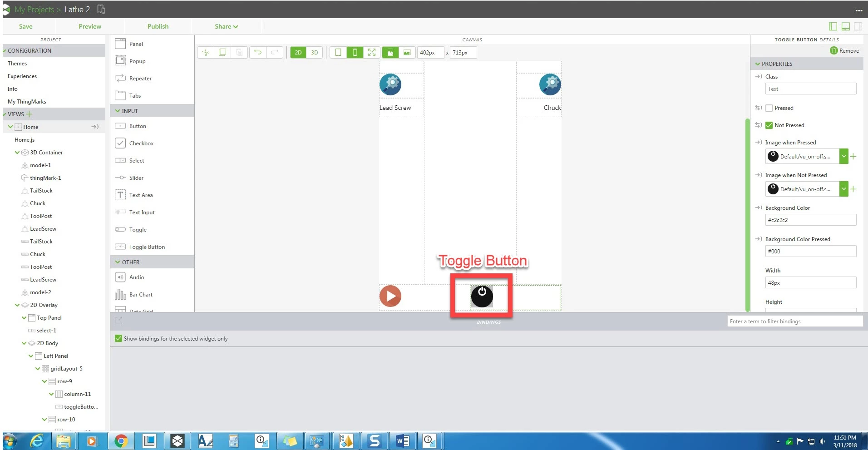Save the project

(x=25, y=26)
